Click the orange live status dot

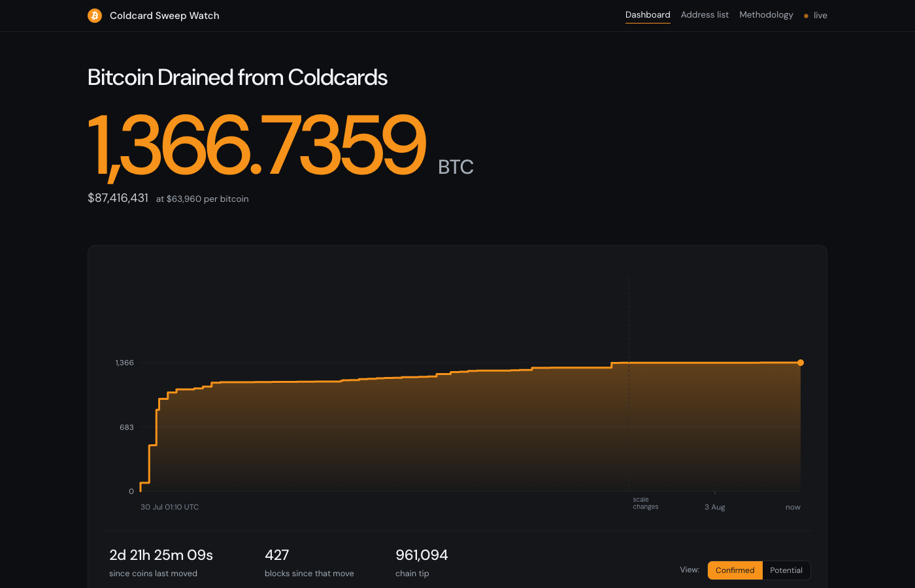click(x=806, y=16)
